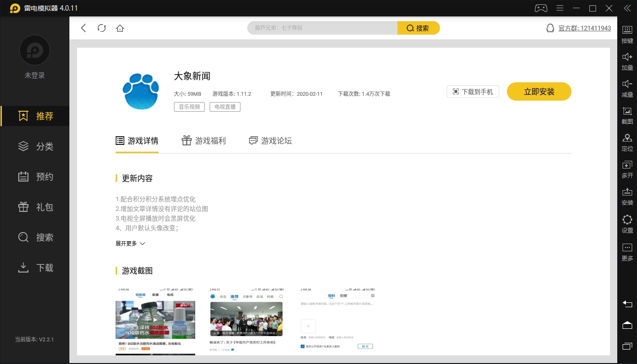Click the line 4、用户默认头像改变;
This screenshot has width=637, height=364.
click(147, 228)
